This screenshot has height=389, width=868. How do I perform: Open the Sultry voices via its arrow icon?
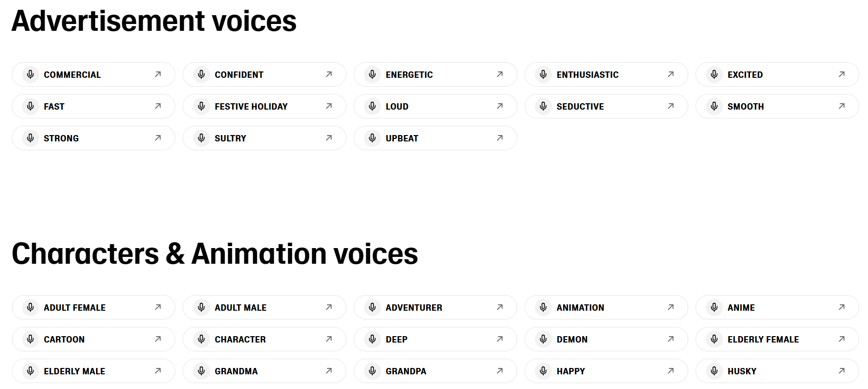point(328,138)
